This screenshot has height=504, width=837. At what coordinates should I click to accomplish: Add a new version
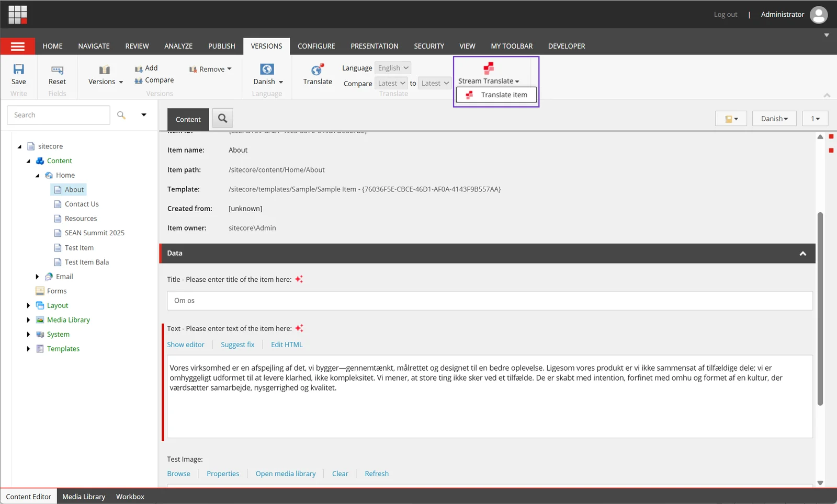click(x=146, y=68)
